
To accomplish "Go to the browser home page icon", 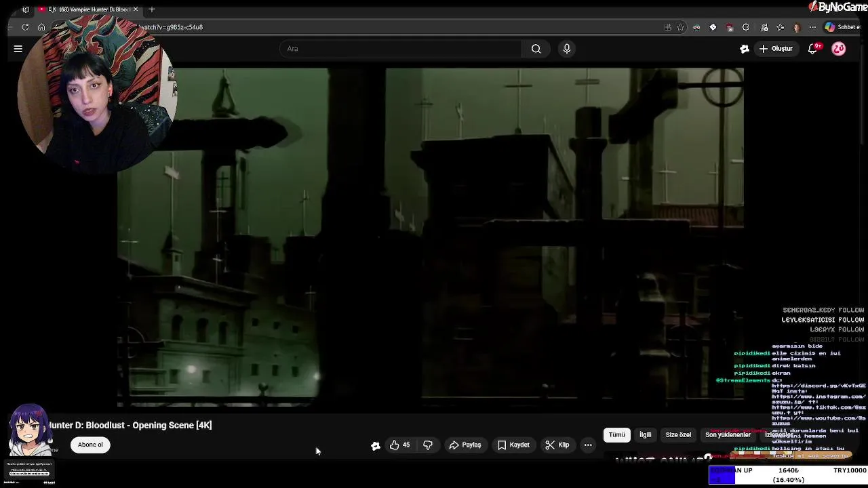I will click(41, 27).
